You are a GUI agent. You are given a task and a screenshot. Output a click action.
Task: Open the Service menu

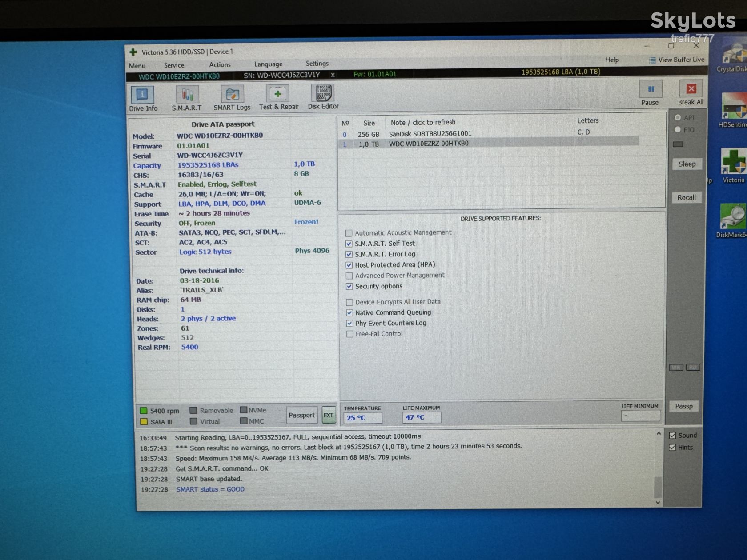[174, 65]
